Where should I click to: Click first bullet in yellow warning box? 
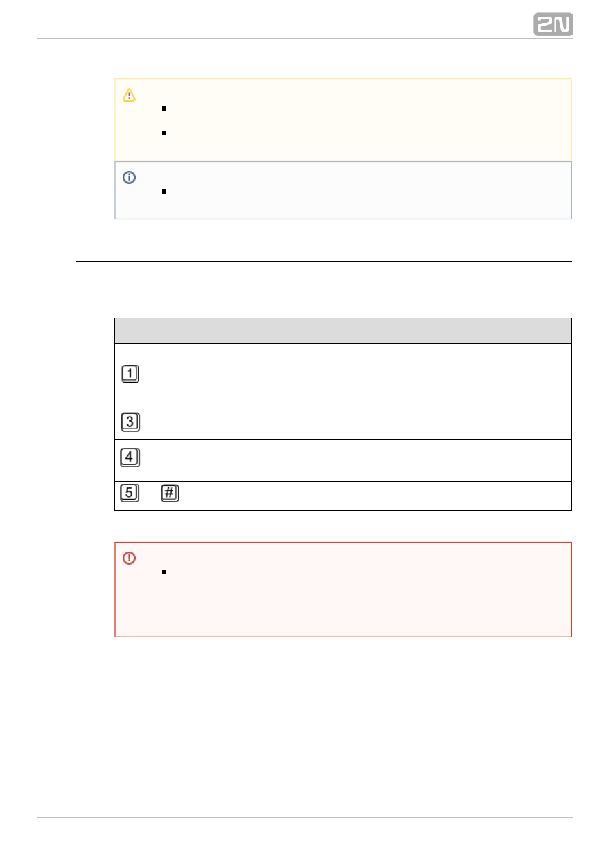164,109
